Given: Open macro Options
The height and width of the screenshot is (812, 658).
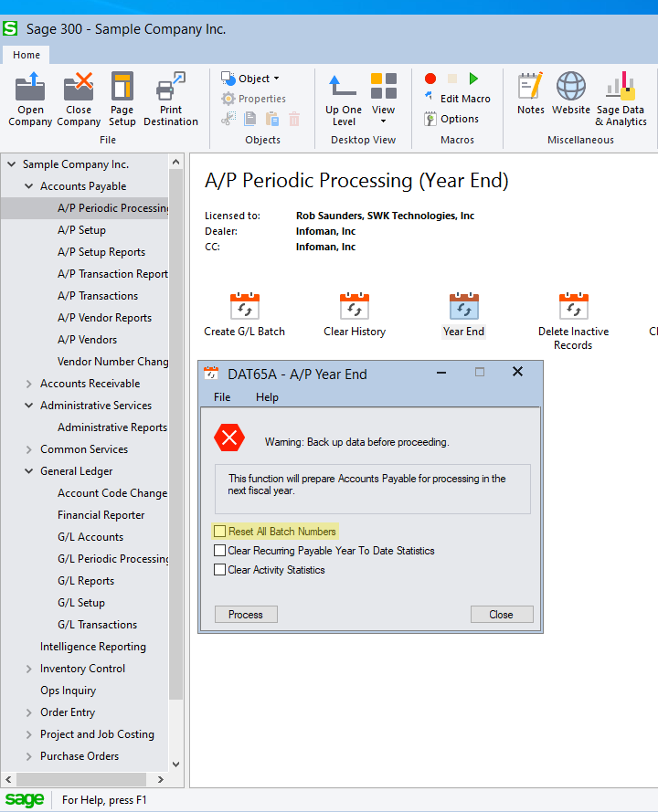Looking at the screenshot, I should pos(451,119).
